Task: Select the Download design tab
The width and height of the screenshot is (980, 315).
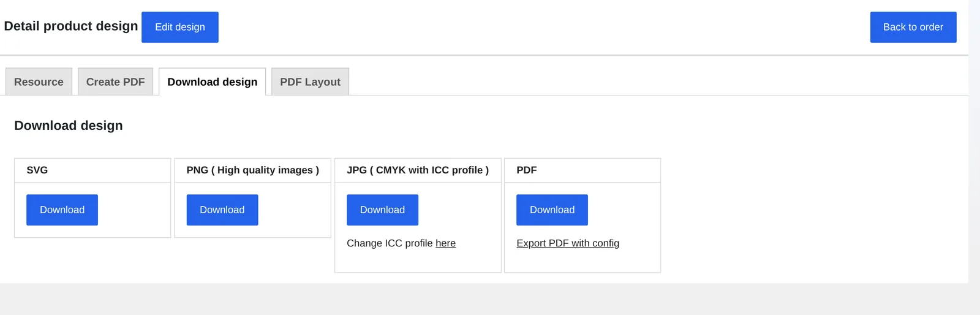Action: [x=212, y=82]
